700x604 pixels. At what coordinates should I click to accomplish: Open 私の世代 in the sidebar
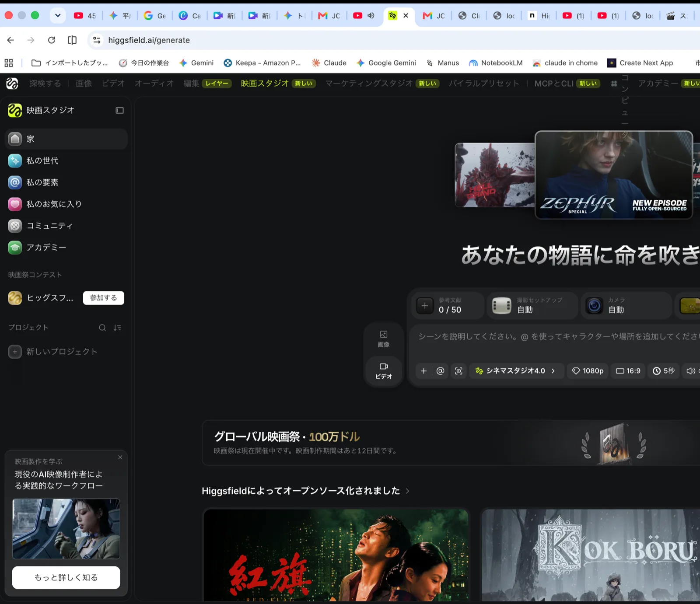pyautogui.click(x=66, y=161)
